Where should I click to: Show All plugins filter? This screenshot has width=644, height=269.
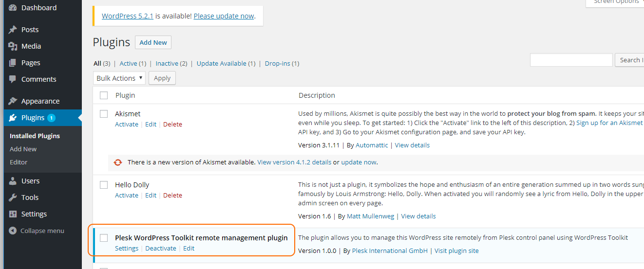coord(97,63)
